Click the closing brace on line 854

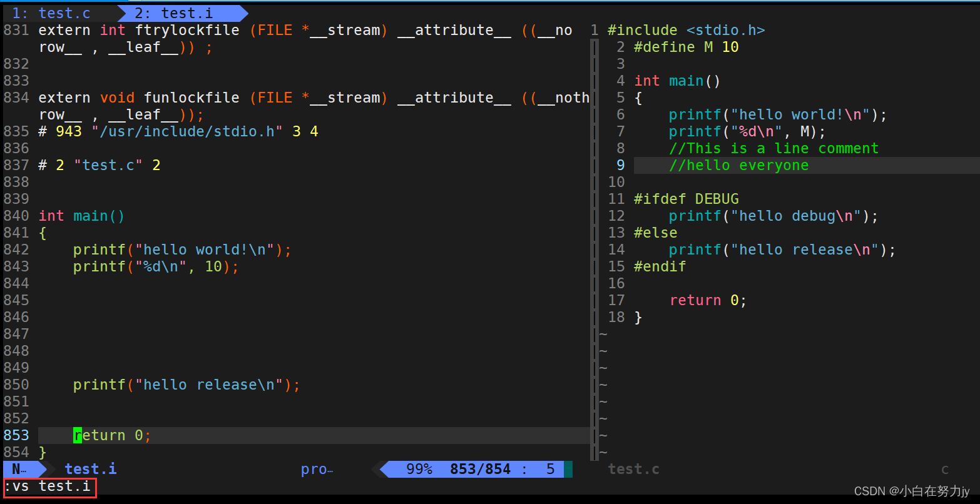[x=43, y=452]
